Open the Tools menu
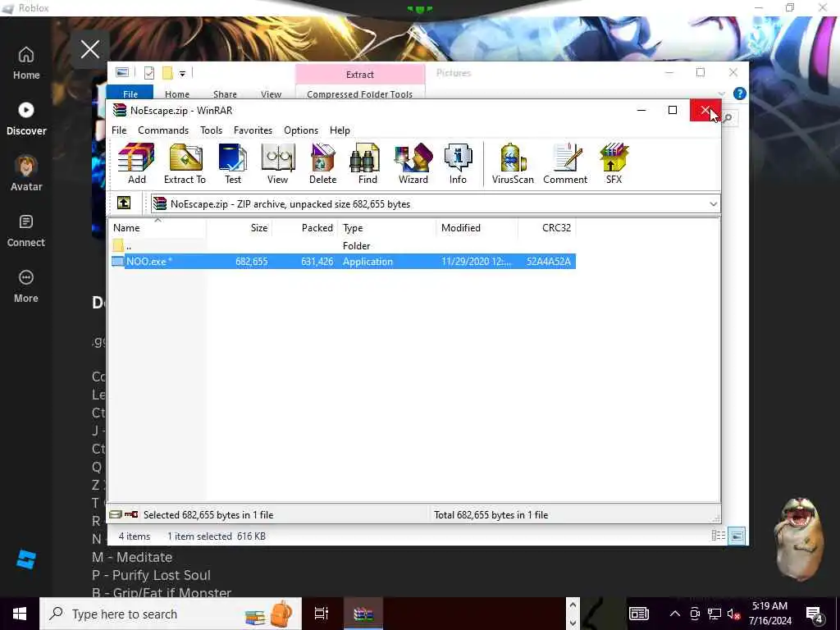Viewport: 840px width, 630px height. (211, 130)
